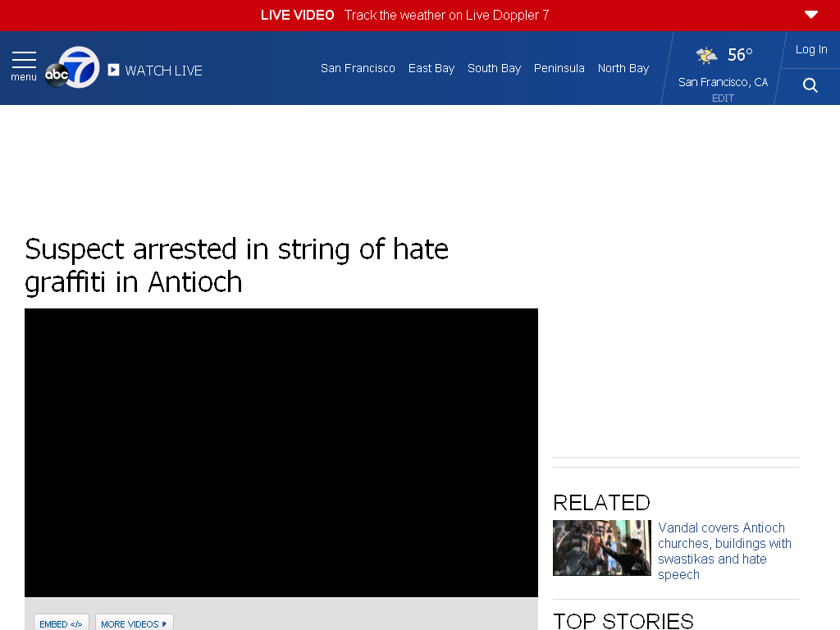Click the Log In link

(810, 49)
